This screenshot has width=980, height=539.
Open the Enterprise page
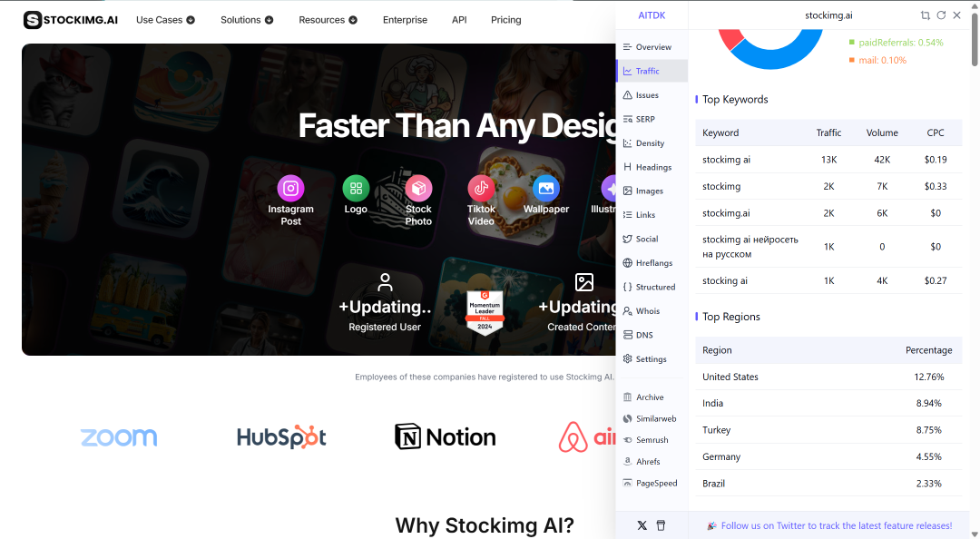pos(405,20)
